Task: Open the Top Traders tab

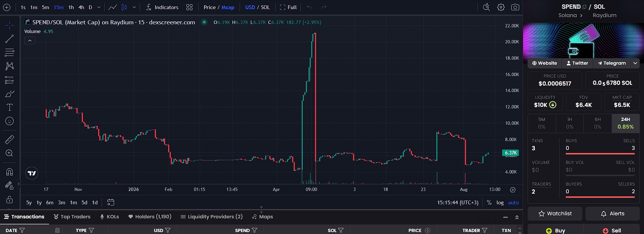Action: [x=72, y=216]
